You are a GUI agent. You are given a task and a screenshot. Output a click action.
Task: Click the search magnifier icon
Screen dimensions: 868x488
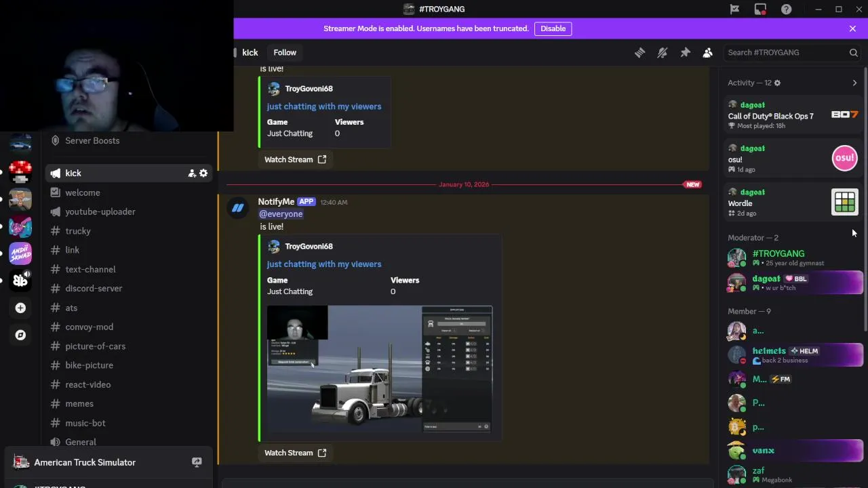854,52
